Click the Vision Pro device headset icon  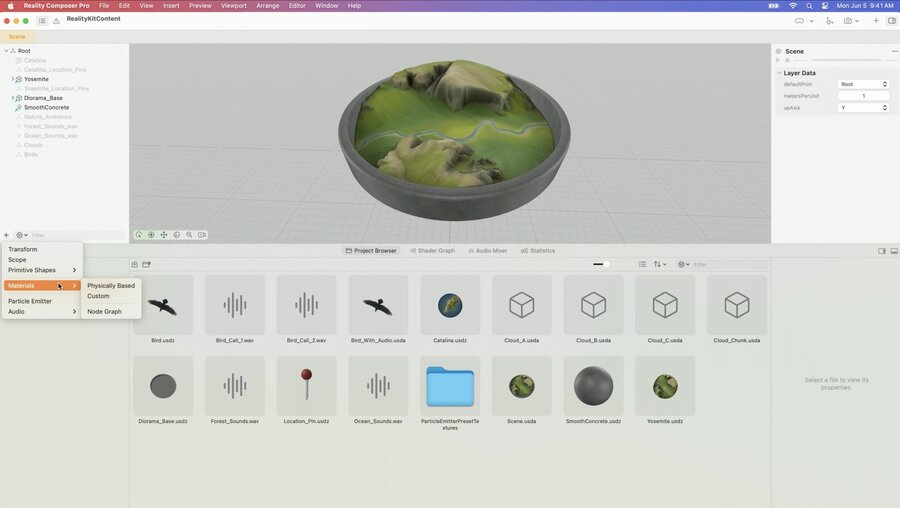pyautogui.click(x=799, y=21)
